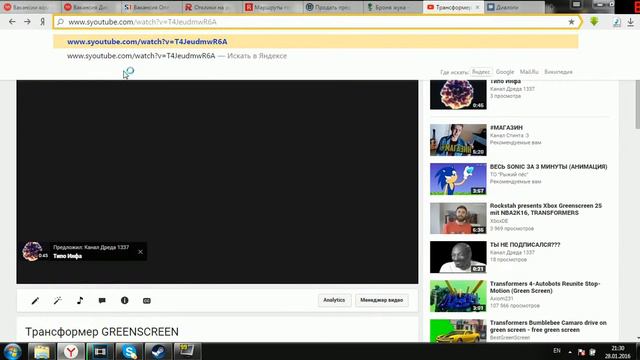
Task: Select Mail.Ru as search engine
Action: tap(529, 72)
